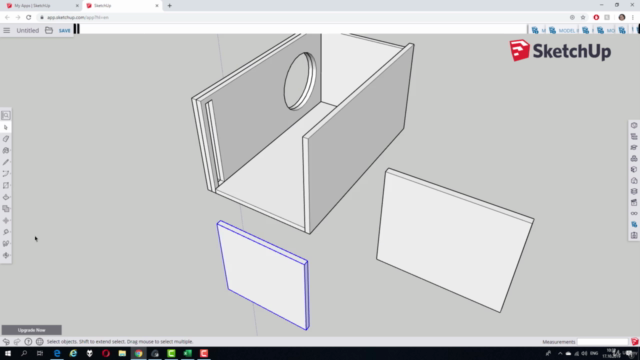Viewport: 640px width, 360px height.
Task: Close the My Apps browser tab
Action: pos(77,6)
